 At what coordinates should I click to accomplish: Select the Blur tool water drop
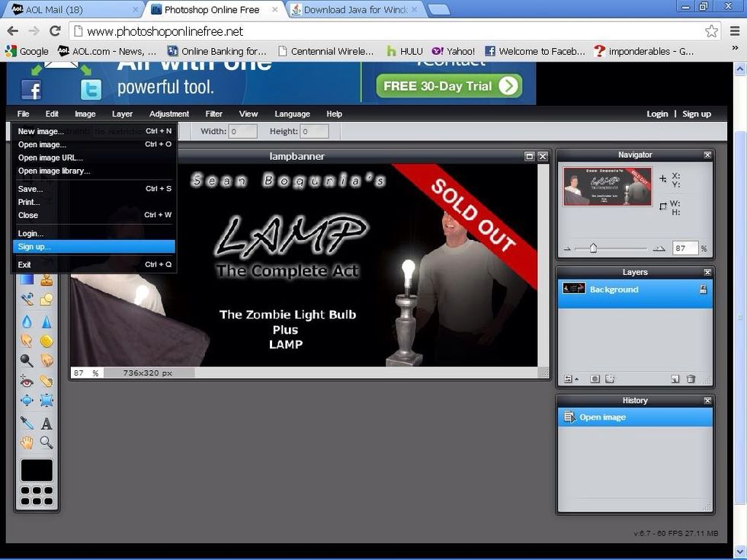(x=27, y=322)
